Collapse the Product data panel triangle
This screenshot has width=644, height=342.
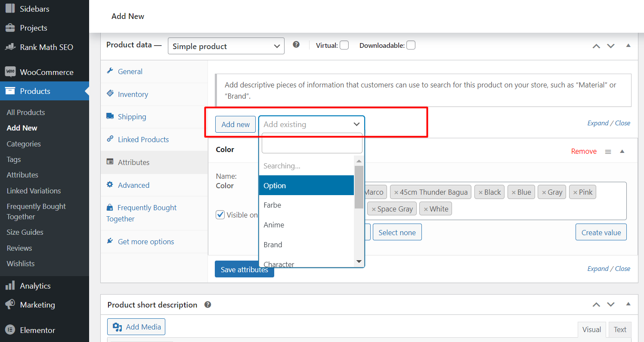tap(628, 45)
